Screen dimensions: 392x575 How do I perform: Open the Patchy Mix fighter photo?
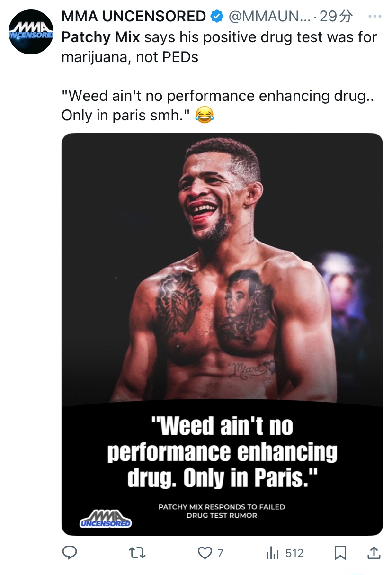[x=222, y=265]
